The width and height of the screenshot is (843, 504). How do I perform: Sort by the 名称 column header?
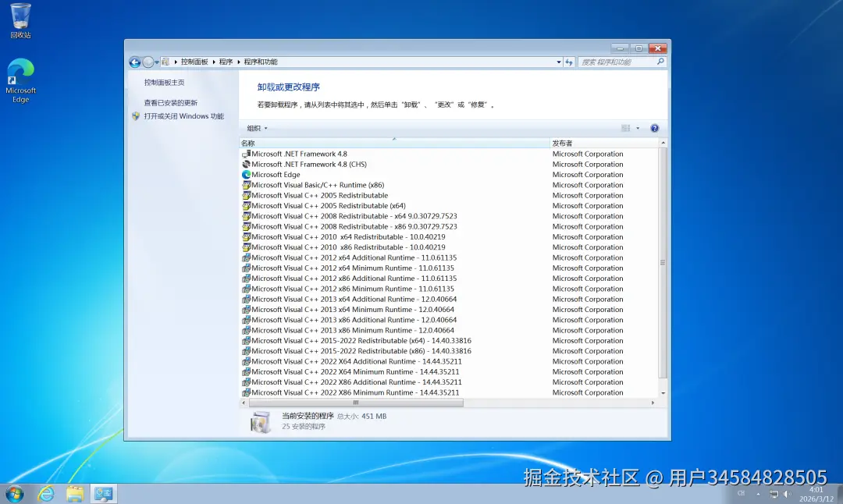(395, 143)
